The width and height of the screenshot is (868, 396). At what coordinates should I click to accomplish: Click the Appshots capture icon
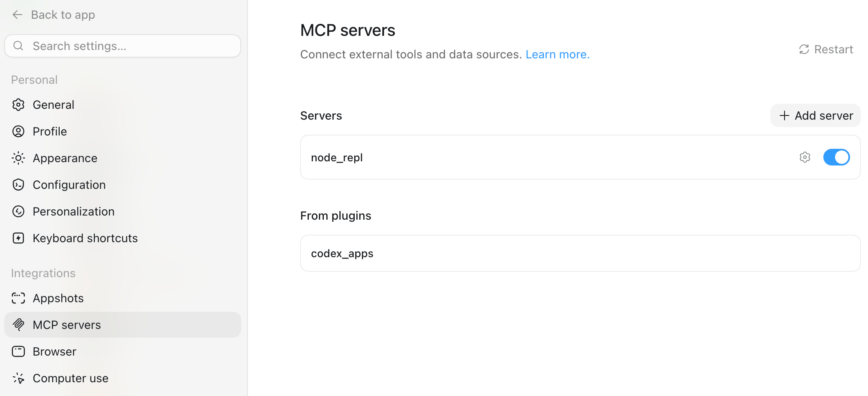(x=18, y=298)
